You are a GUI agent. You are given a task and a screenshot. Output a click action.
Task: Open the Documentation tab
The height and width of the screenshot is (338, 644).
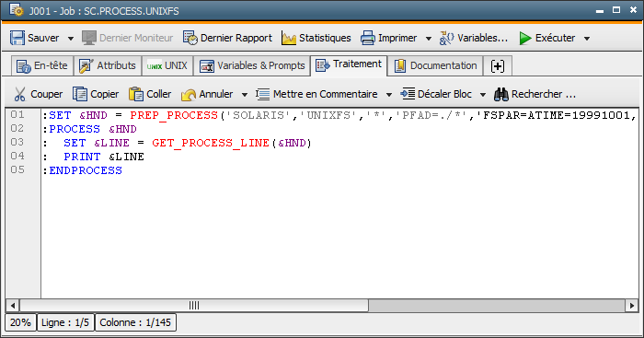(x=435, y=65)
